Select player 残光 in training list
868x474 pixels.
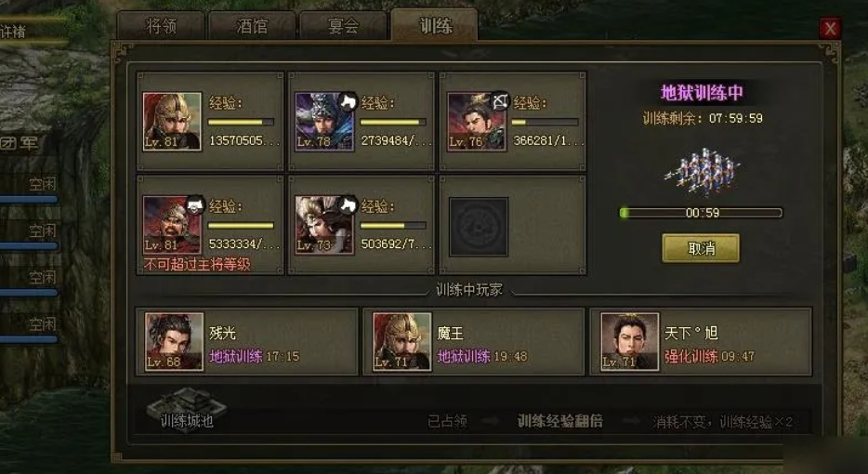pyautogui.click(x=247, y=342)
